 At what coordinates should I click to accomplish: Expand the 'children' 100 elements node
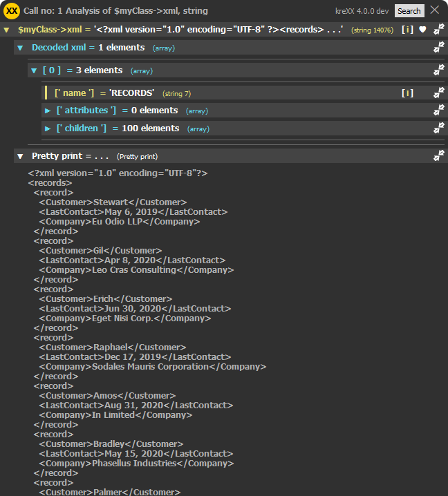(x=48, y=128)
